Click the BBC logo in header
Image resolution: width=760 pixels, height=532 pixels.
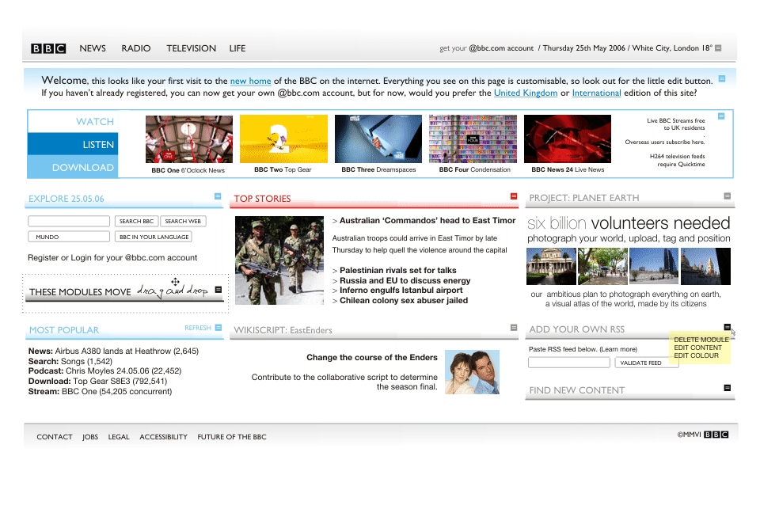click(48, 48)
